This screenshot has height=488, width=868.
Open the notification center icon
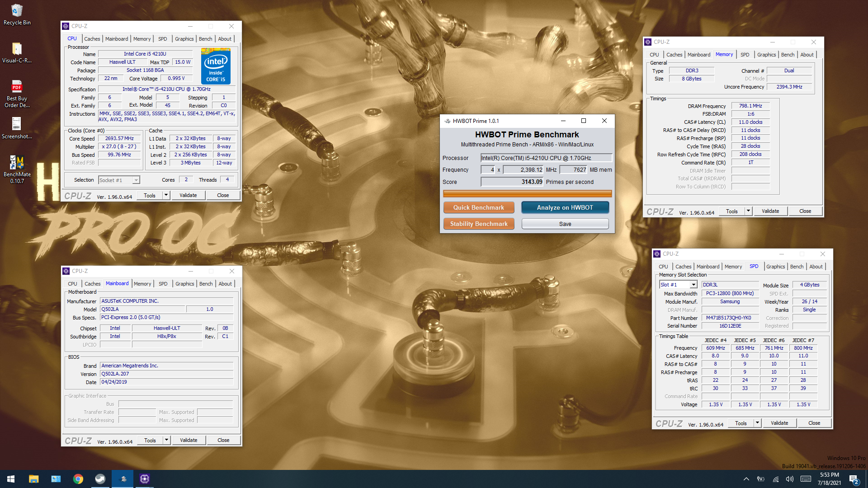[854, 479]
